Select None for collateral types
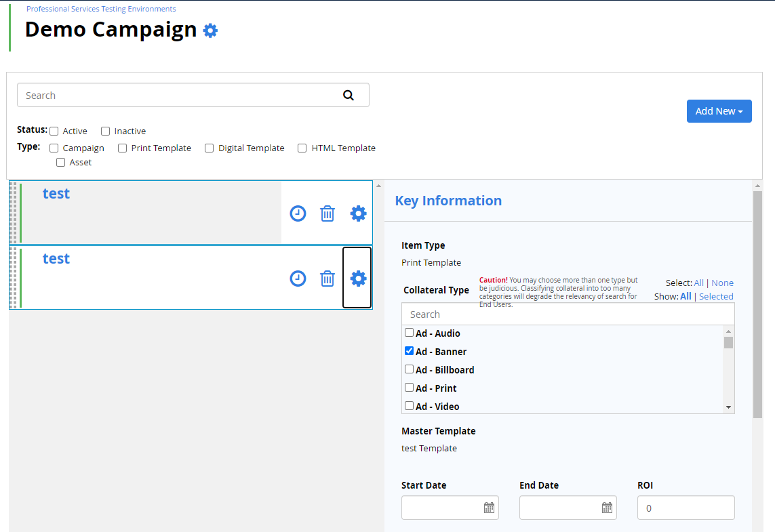775x532 pixels. [x=722, y=283]
